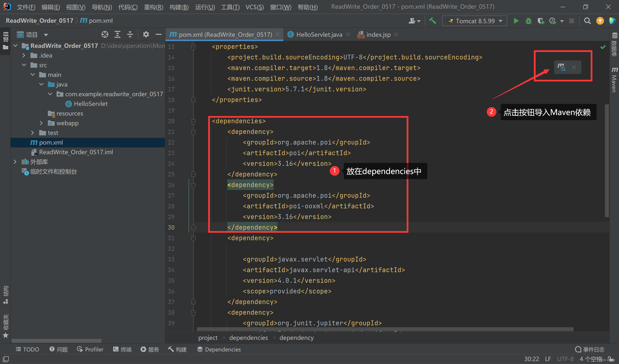Image resolution: width=619 pixels, height=364 pixels.
Task: Run with coverage shield icon
Action: (x=541, y=21)
